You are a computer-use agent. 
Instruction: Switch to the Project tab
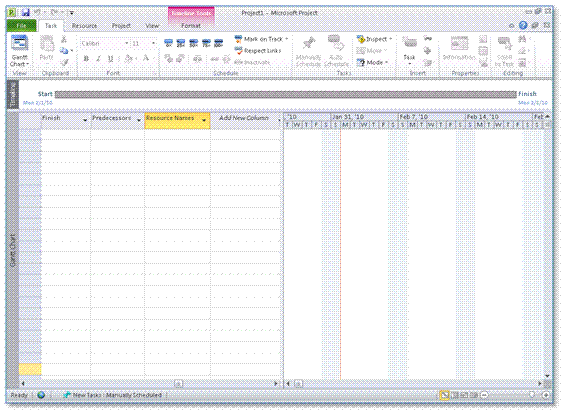[121, 26]
